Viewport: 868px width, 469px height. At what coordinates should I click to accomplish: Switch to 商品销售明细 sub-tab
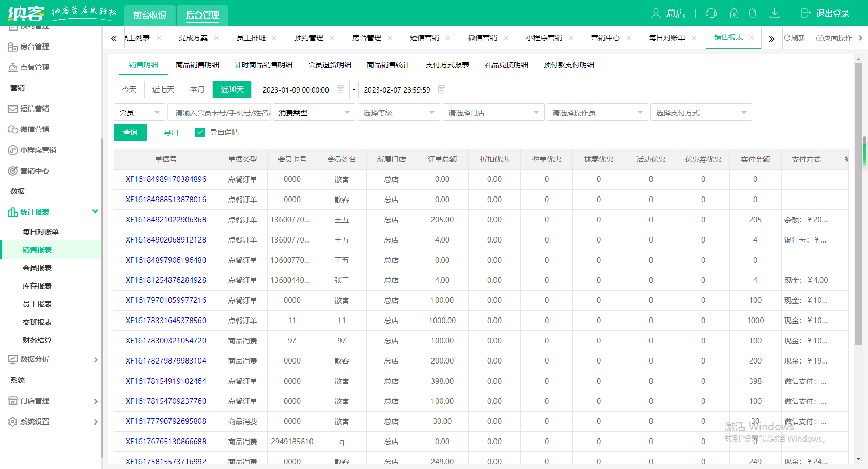pyautogui.click(x=197, y=65)
